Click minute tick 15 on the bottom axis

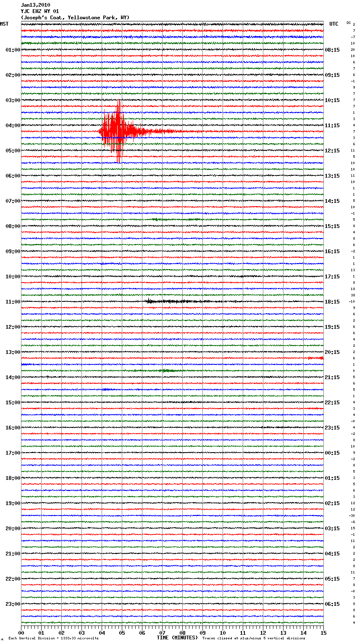323,633
